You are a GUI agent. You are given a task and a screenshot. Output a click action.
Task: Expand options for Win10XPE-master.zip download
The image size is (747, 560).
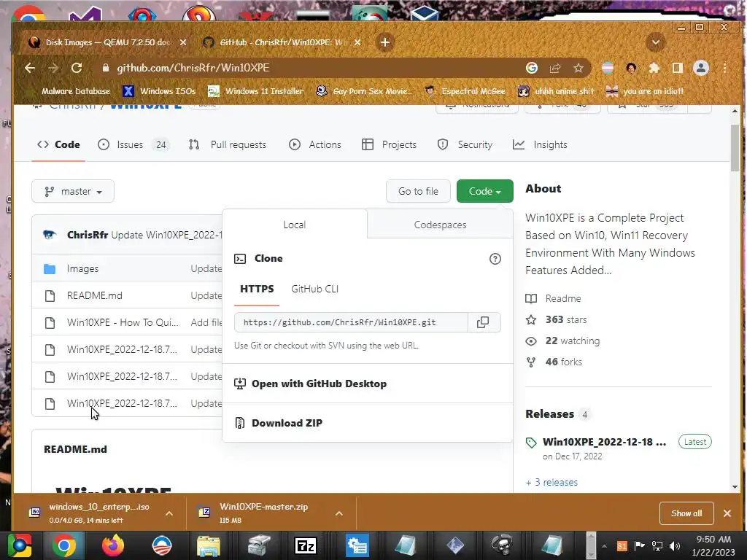339,513
